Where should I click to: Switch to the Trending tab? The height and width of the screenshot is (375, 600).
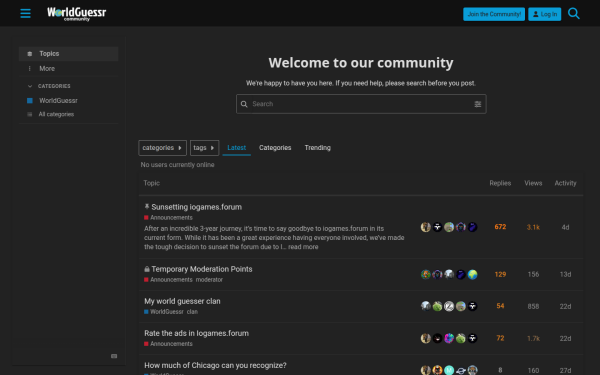tap(318, 148)
